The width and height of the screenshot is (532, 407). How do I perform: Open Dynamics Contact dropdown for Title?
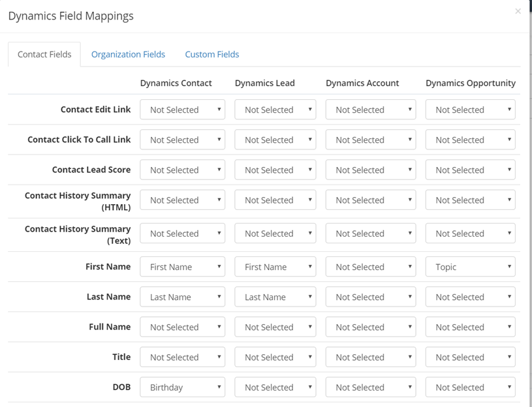click(x=183, y=357)
